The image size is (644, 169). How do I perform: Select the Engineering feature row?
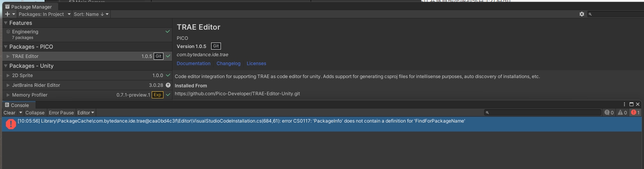pos(87,34)
